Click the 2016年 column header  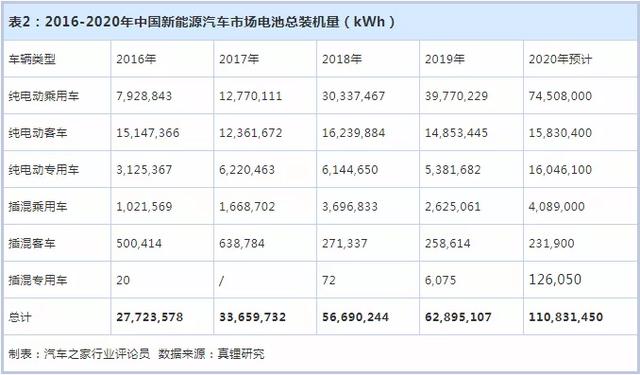[x=136, y=60]
